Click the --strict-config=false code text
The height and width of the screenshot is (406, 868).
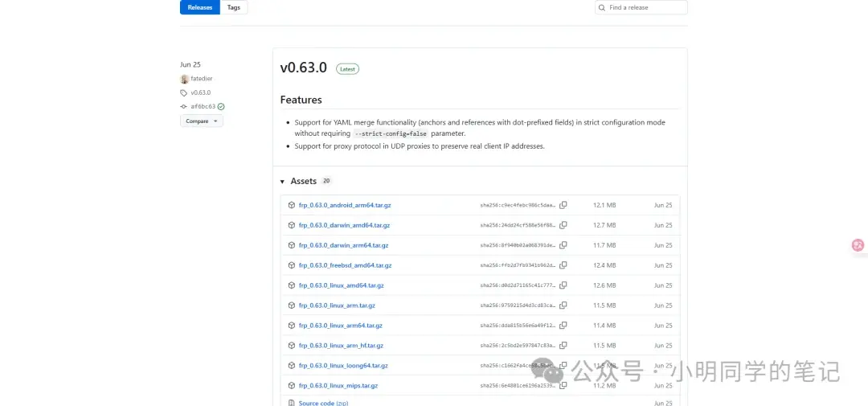(391, 133)
